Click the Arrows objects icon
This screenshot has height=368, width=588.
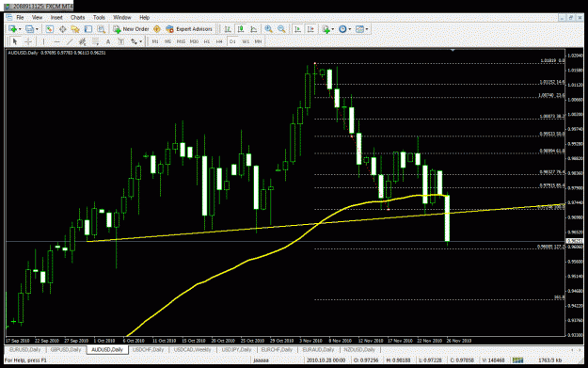[x=134, y=41]
